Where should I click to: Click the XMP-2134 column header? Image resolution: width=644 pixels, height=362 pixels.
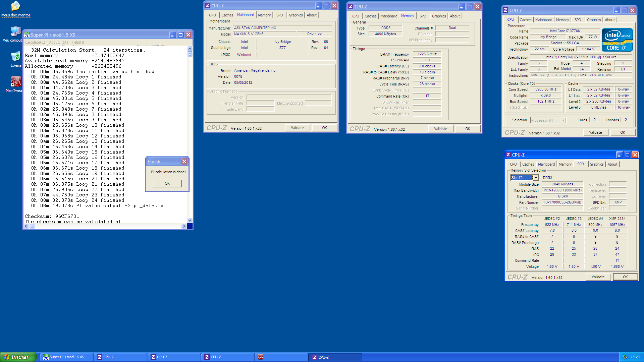coord(617,219)
